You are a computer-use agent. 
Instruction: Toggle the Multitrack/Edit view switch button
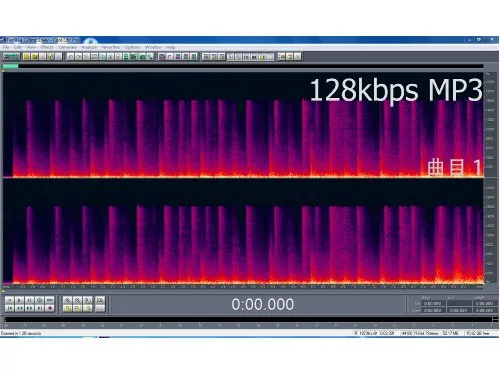(11, 57)
